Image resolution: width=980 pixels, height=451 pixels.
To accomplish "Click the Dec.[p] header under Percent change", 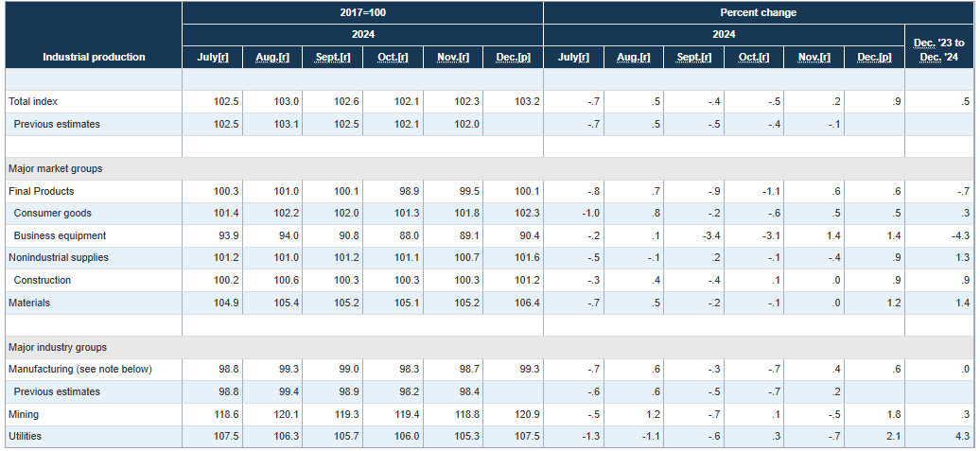I will tap(874, 58).
